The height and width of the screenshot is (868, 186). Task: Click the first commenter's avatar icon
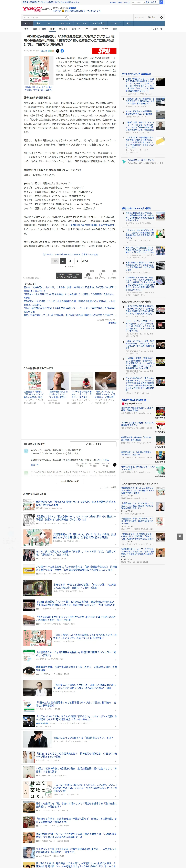(26, 451)
